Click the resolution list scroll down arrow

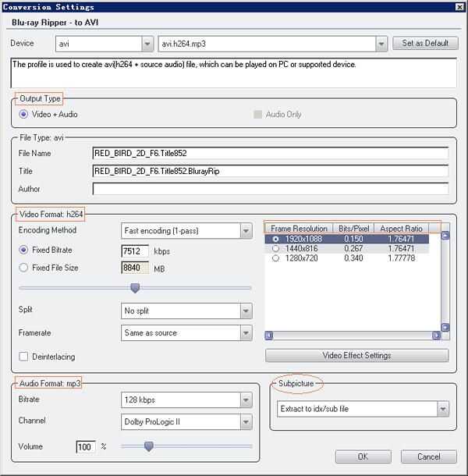pyautogui.click(x=445, y=327)
